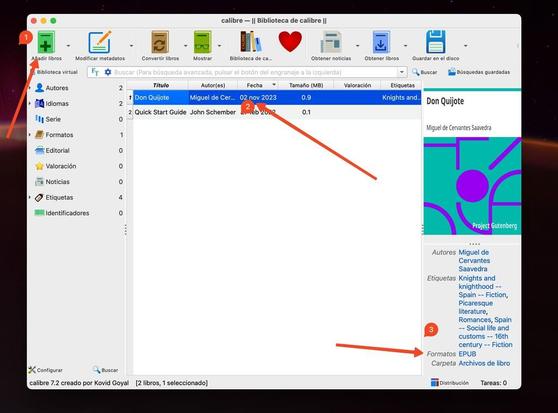
Task: Open dropdown arrow next to Añadir libros
Action: click(68, 46)
